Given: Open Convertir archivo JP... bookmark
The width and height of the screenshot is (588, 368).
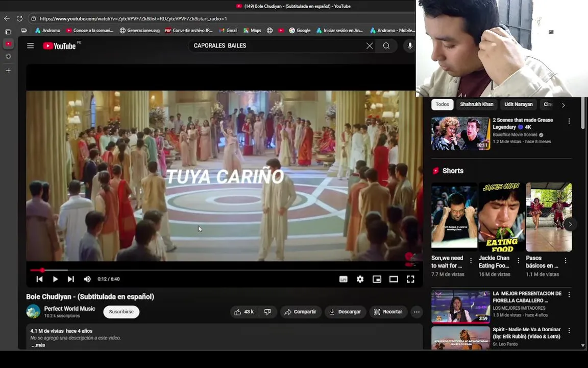Looking at the screenshot, I should coord(189,31).
